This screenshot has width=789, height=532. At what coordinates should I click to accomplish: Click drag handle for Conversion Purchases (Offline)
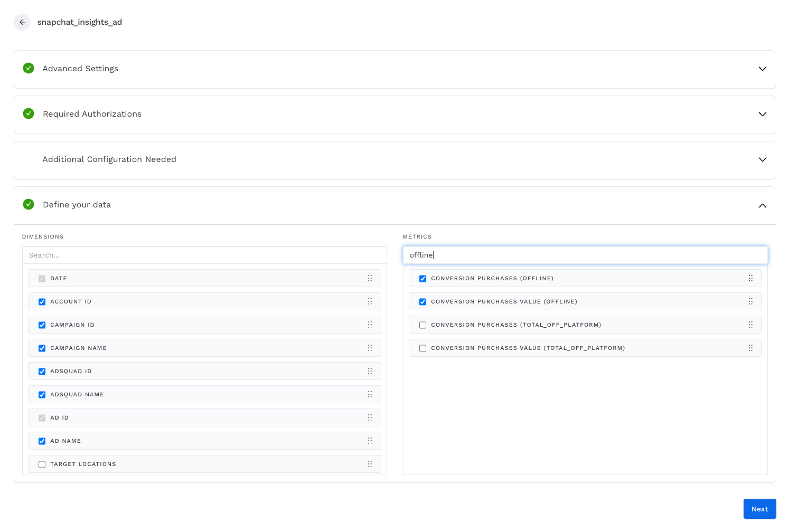coord(750,278)
